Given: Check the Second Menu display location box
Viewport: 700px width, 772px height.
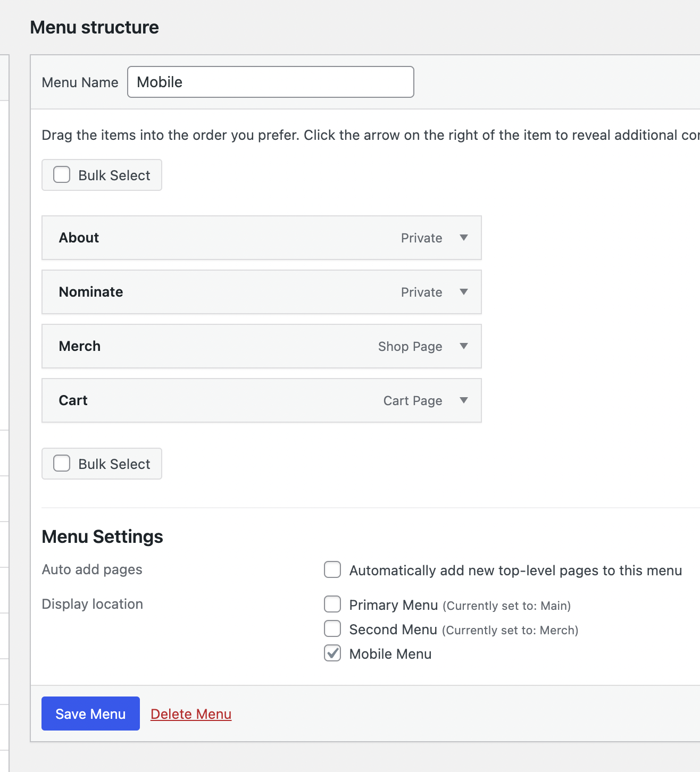Looking at the screenshot, I should 332,629.
